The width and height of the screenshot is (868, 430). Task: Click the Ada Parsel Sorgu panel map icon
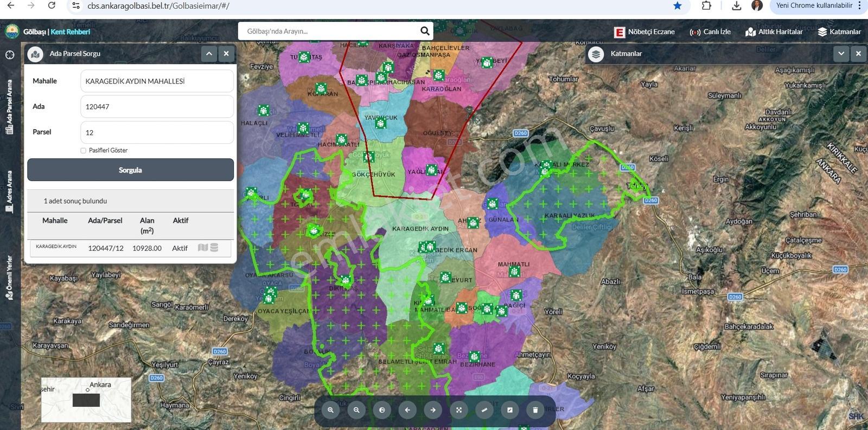click(35, 54)
